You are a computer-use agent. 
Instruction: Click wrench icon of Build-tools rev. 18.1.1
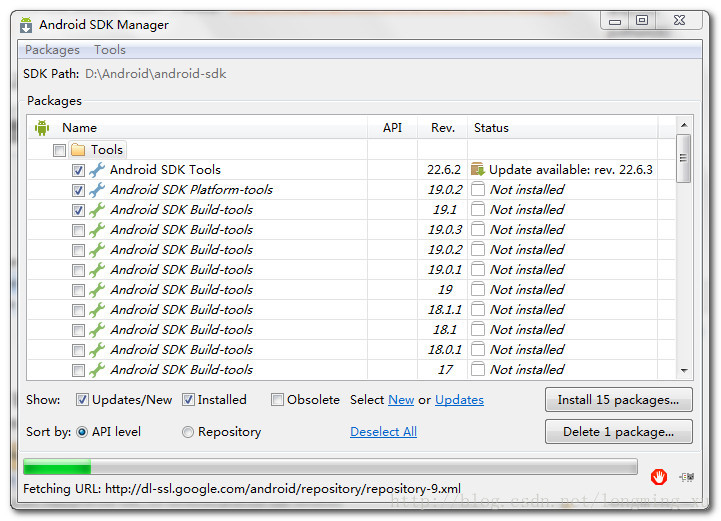[97, 309]
